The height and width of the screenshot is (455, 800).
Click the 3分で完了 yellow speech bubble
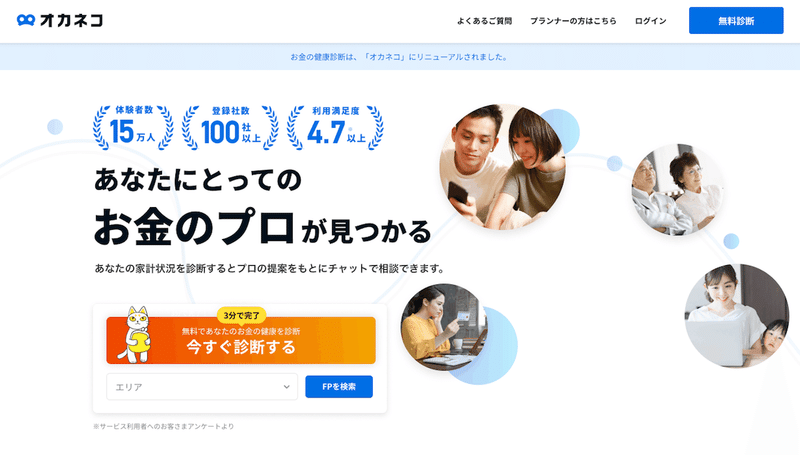[x=241, y=316]
